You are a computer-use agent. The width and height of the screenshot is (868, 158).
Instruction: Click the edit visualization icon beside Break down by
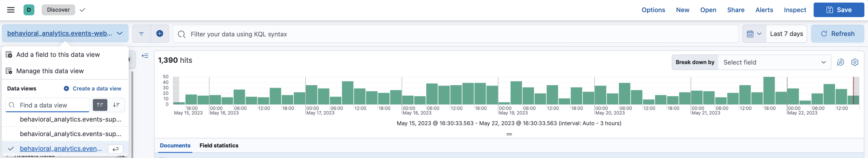click(840, 62)
